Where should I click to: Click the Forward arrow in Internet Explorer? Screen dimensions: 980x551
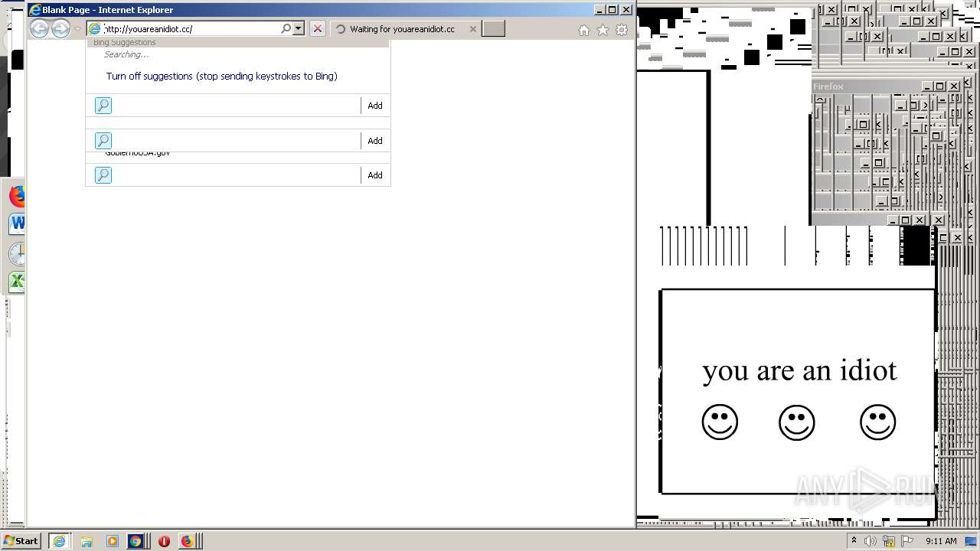pos(60,29)
